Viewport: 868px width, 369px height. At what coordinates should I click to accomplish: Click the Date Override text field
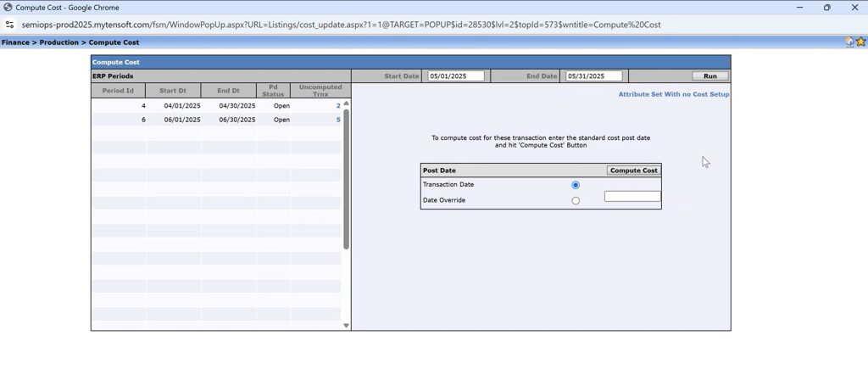632,197
